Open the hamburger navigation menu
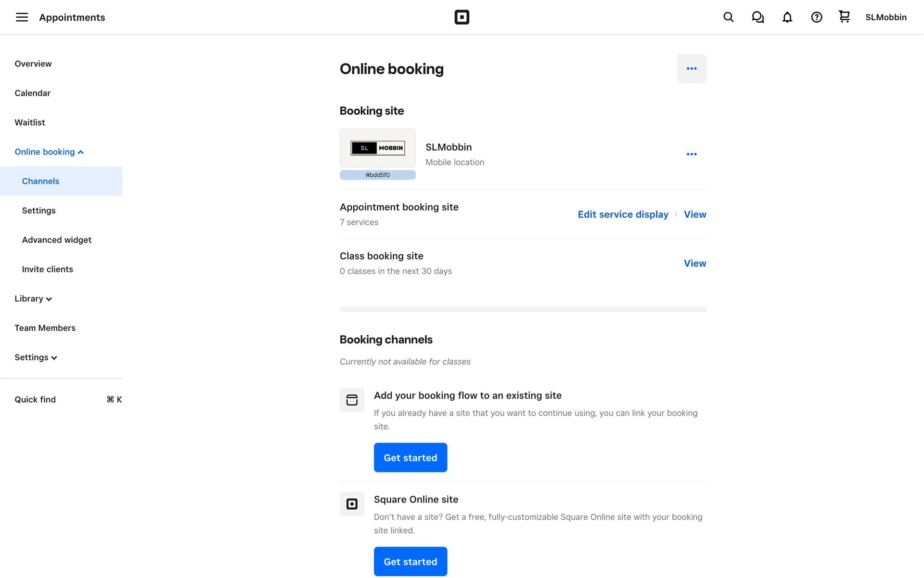The width and height of the screenshot is (924, 578). [22, 17]
